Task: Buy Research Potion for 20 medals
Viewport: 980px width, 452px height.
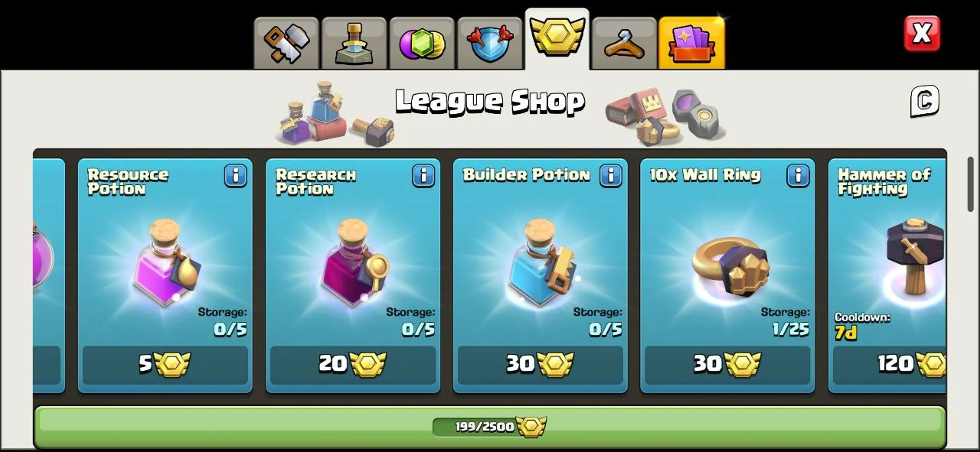Action: point(353,365)
